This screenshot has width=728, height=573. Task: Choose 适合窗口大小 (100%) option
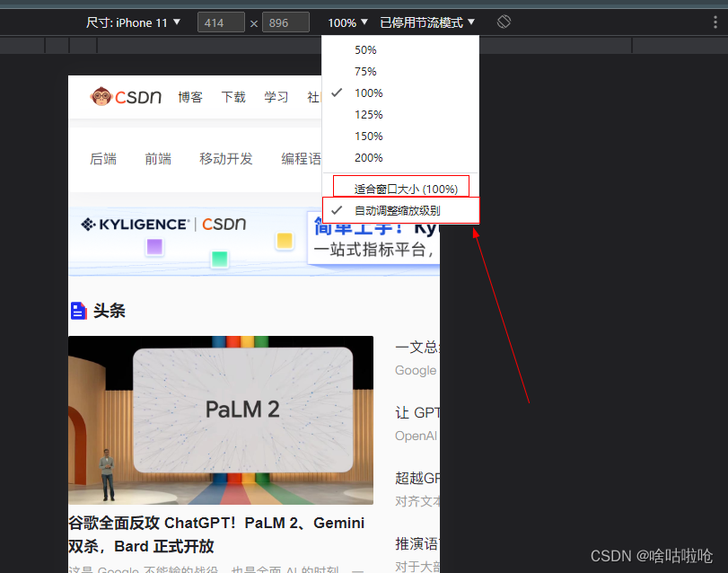click(x=401, y=187)
